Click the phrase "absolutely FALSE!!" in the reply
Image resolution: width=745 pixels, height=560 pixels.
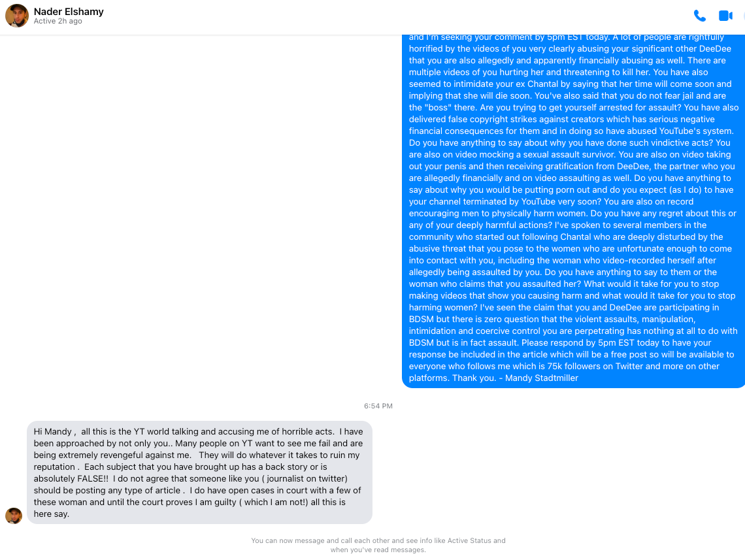pyautogui.click(x=71, y=479)
